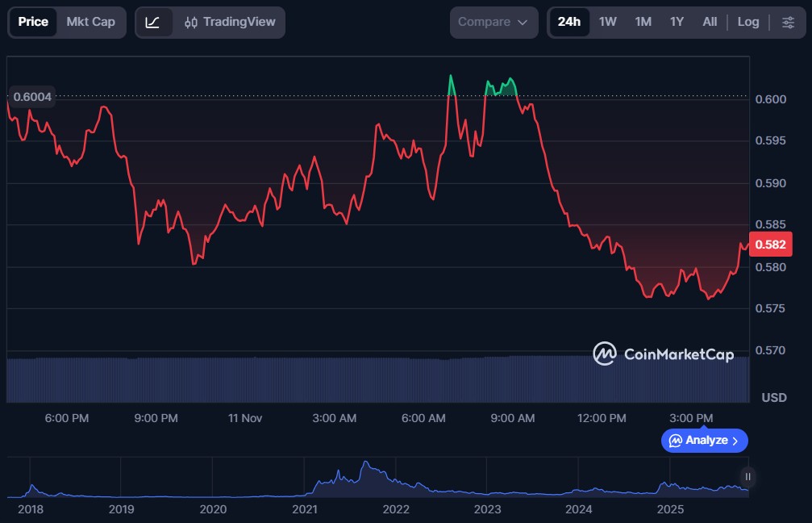Open the Compare dropdown
The height and width of the screenshot is (523, 812).
[x=493, y=23]
